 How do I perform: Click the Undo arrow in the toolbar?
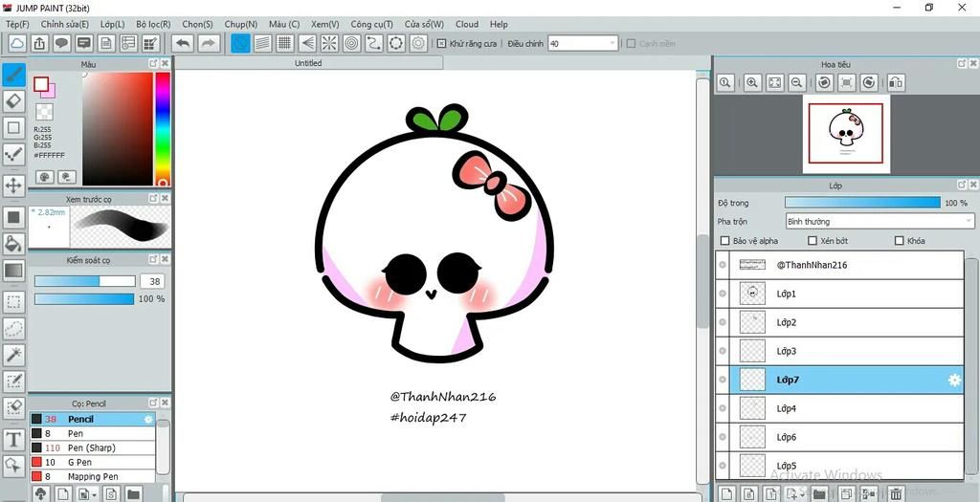183,43
